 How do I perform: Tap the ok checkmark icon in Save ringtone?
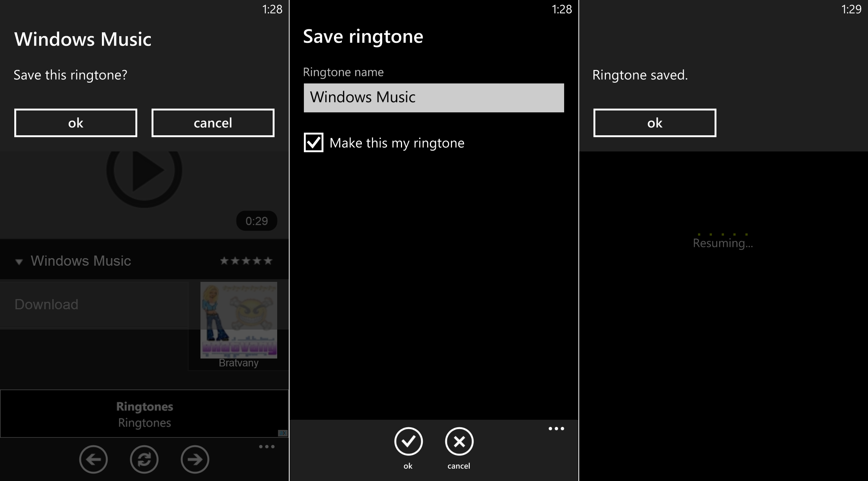point(408,442)
